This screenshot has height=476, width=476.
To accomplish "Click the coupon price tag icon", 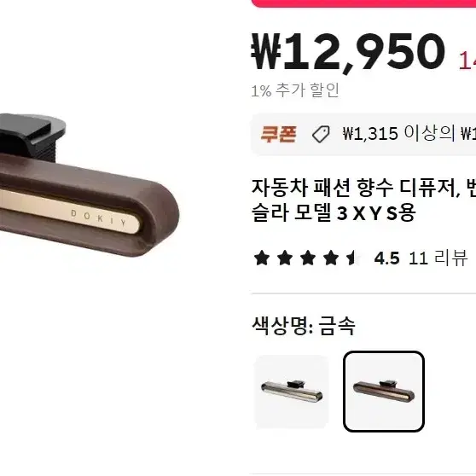I will [321, 135].
